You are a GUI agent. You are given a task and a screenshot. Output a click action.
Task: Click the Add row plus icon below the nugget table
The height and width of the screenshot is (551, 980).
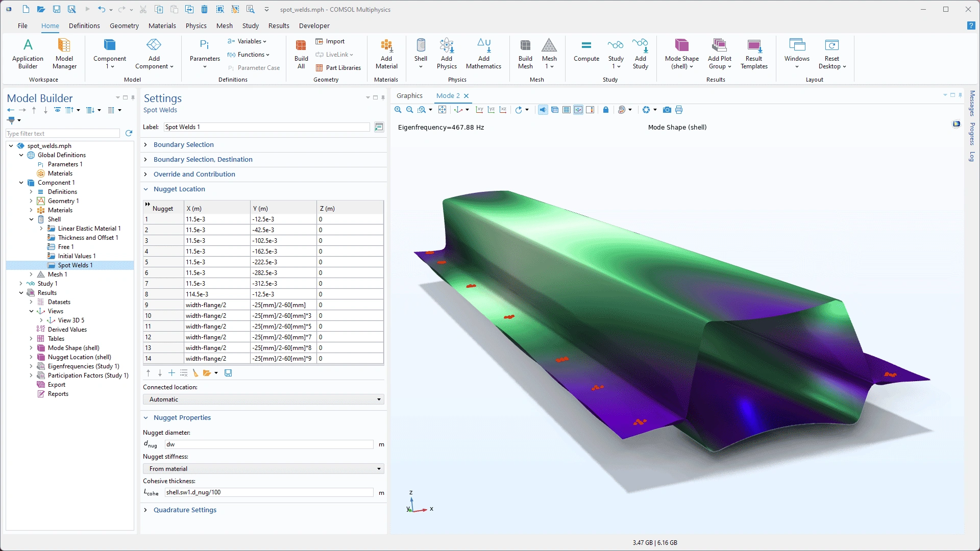[x=171, y=373]
